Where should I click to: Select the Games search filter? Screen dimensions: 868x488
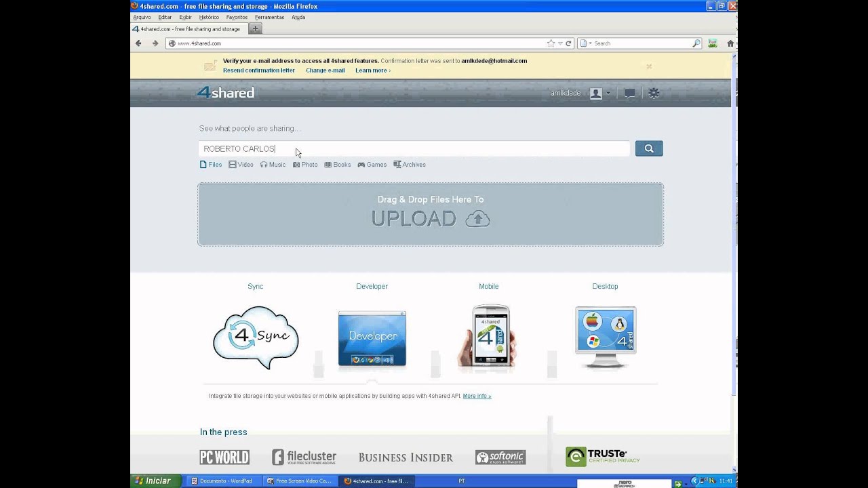372,165
